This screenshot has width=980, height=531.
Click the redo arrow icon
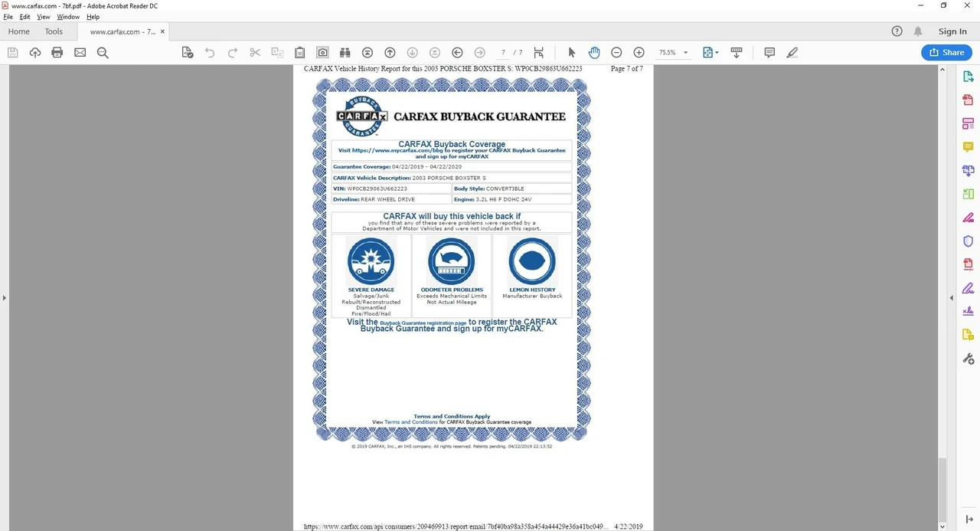click(233, 52)
